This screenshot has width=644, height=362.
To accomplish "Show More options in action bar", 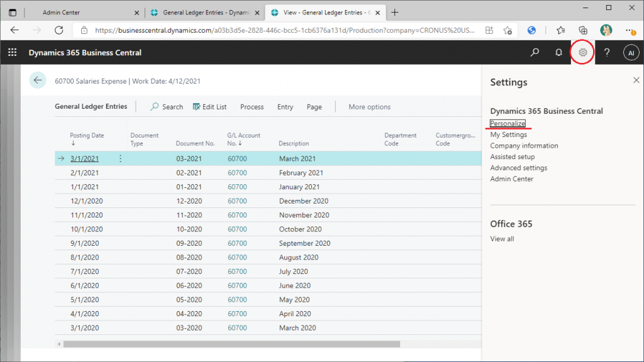I will [x=370, y=107].
